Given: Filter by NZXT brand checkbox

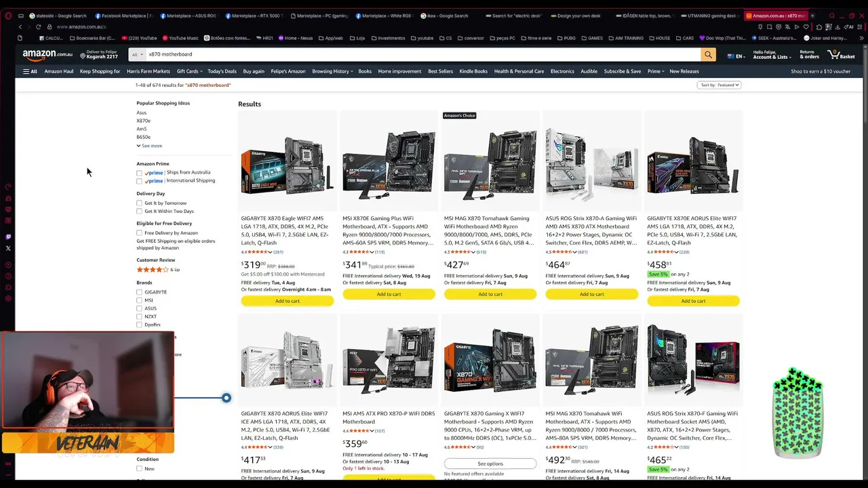Looking at the screenshot, I should (139, 317).
